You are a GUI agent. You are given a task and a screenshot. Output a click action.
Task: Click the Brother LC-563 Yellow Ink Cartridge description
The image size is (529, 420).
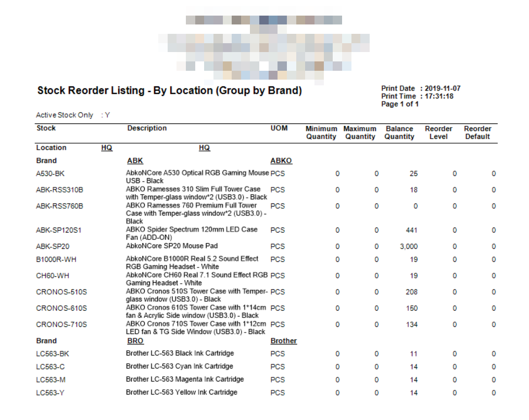click(182, 392)
